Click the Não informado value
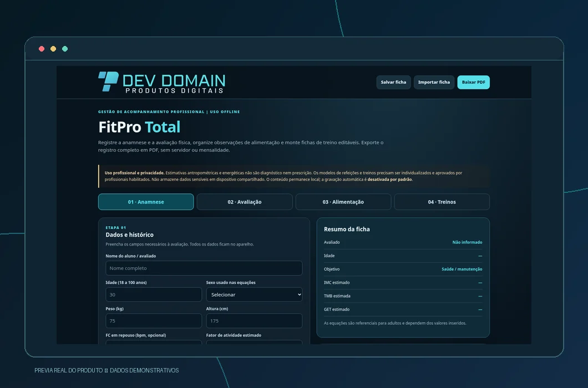Screen dimensions: 588x388 [467, 242]
